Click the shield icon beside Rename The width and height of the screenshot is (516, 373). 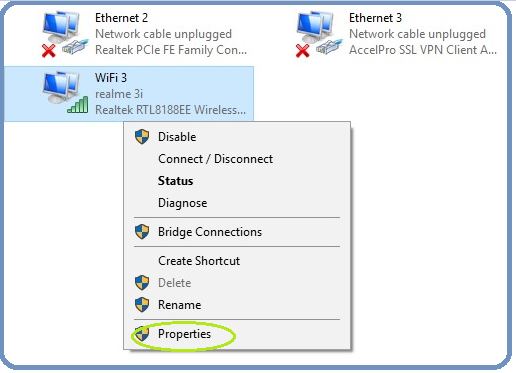(x=142, y=305)
